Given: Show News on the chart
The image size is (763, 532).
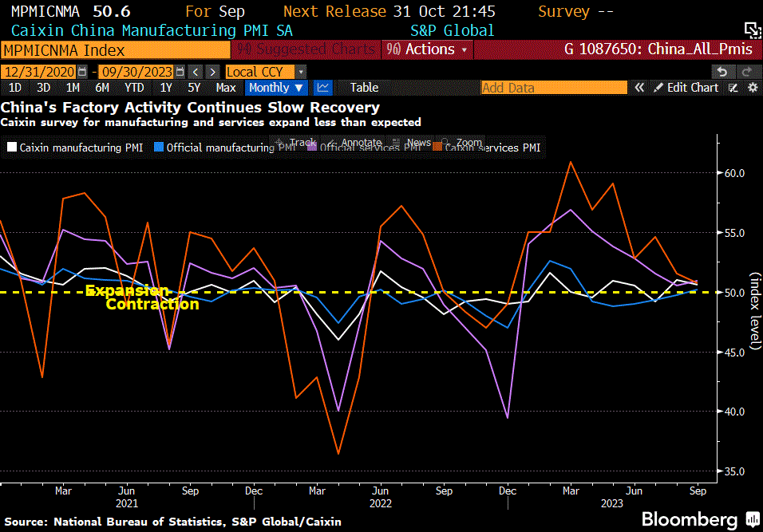Looking at the screenshot, I should tap(412, 143).
